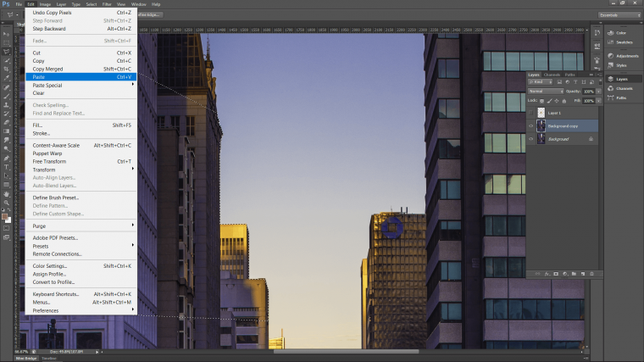The image size is (644, 362).
Task: Toggle Quick Mask mode icon
Action: tap(6, 228)
